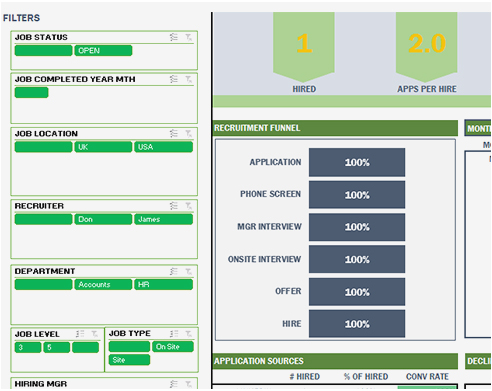Clear the Hiring Mgr slicer filter

point(189,384)
